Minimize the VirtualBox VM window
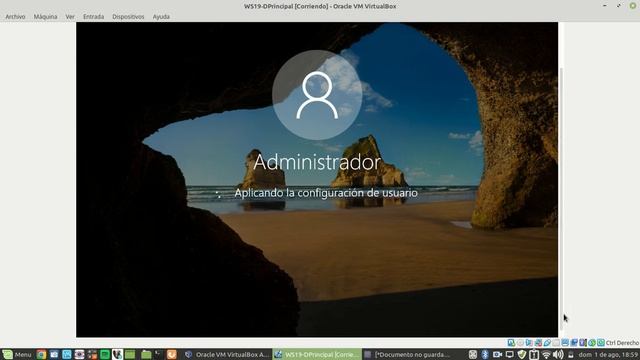This screenshot has height=360, width=640. click(x=605, y=6)
